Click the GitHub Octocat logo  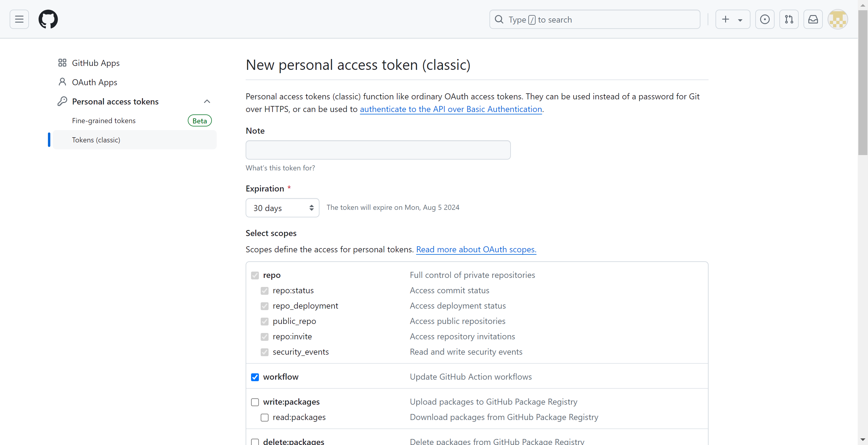pos(48,19)
